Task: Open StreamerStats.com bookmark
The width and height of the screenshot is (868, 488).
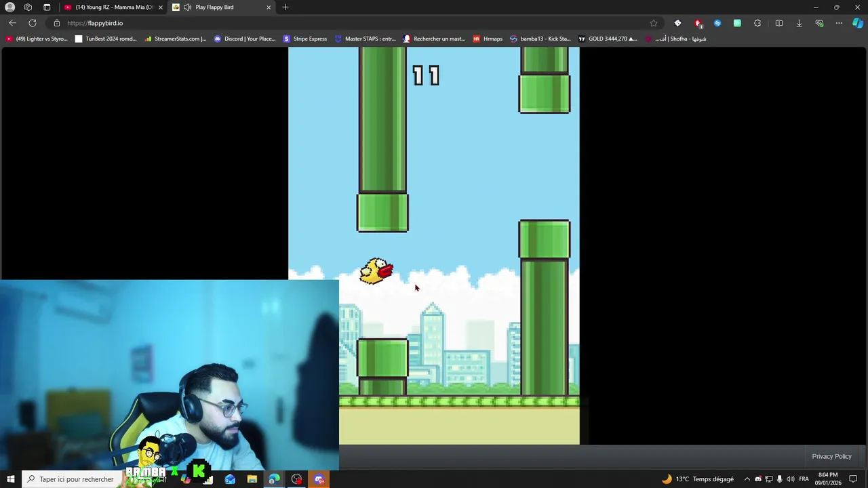Action: (175, 39)
